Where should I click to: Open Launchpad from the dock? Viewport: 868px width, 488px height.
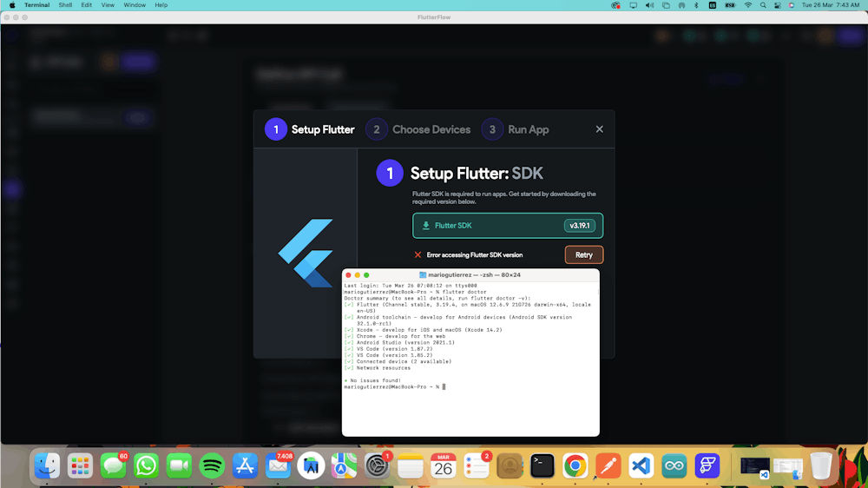(80, 465)
